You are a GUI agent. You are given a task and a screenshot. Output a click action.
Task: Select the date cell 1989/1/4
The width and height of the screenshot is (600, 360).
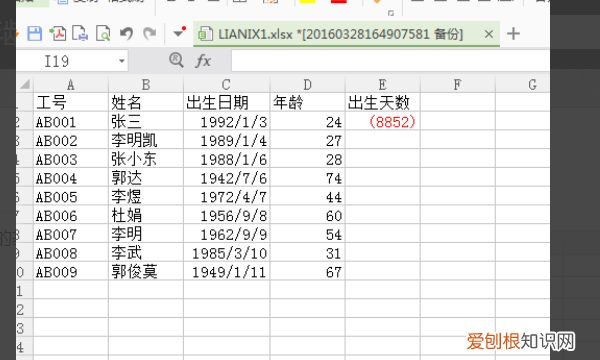[227, 140]
